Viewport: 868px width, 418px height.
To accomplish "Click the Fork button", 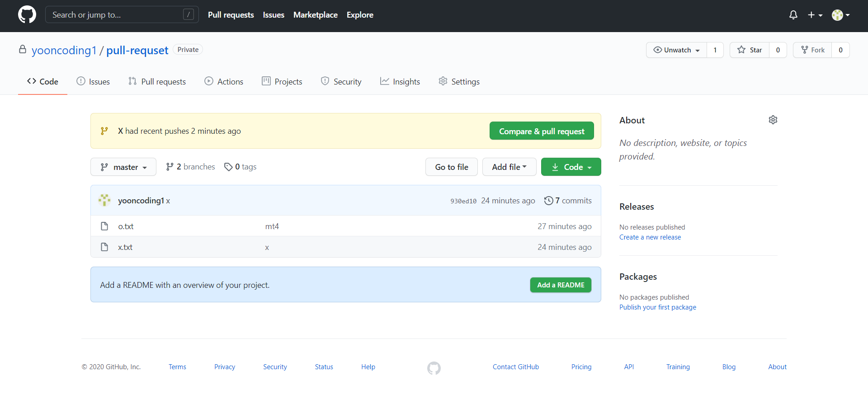I will 812,50.
